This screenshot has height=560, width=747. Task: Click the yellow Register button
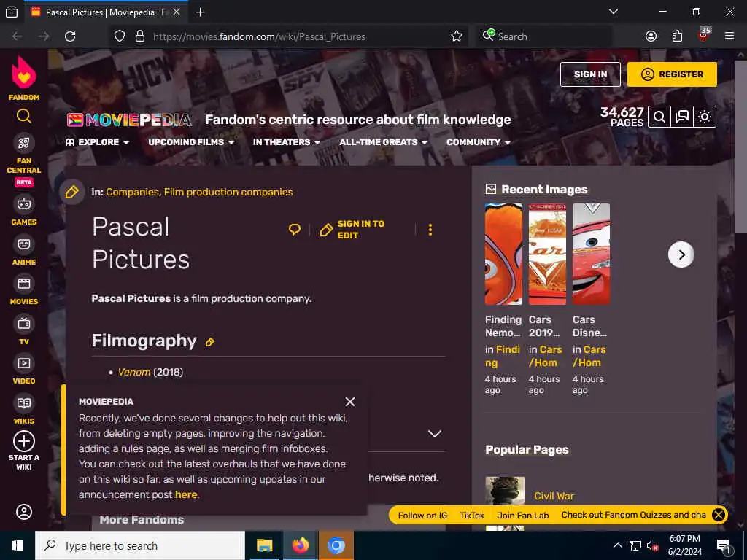[x=672, y=74]
